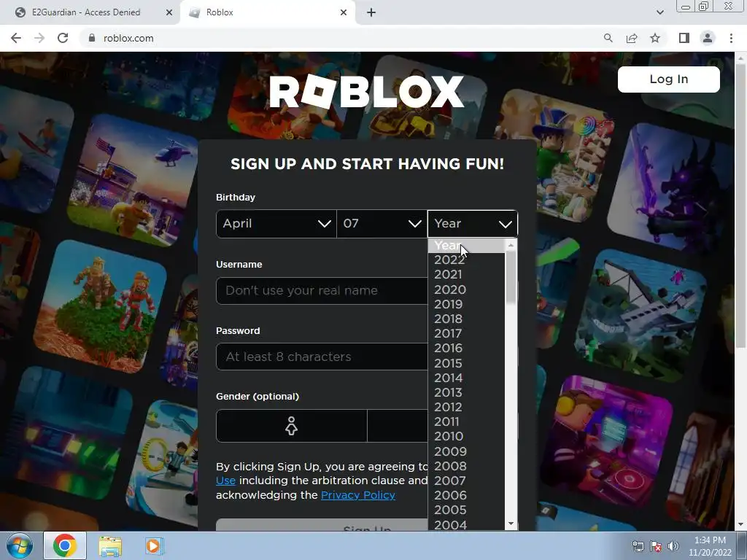The image size is (747, 560).
Task: Choose 2021 from the year list
Action: pos(466,275)
